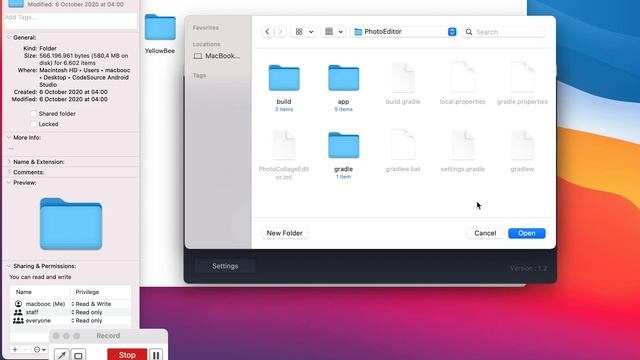Expand the Comments section

tap(9, 172)
